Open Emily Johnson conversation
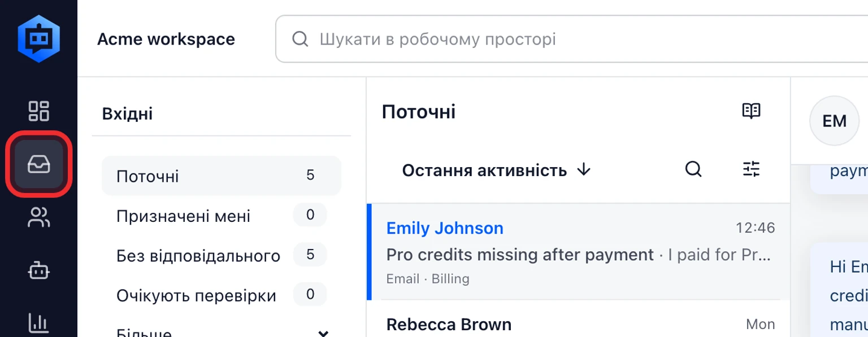 click(578, 252)
